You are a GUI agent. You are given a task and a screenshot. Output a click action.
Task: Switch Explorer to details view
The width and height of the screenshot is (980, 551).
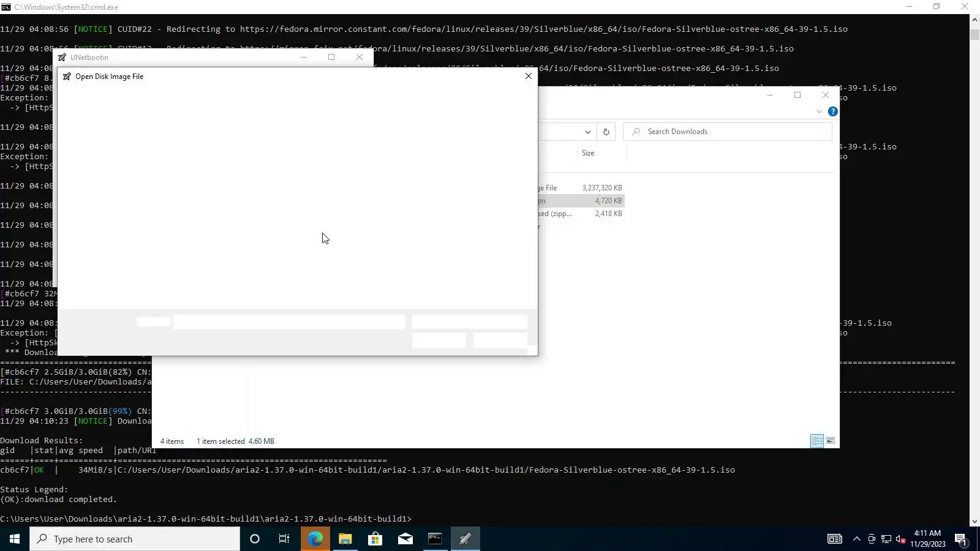pos(817,441)
